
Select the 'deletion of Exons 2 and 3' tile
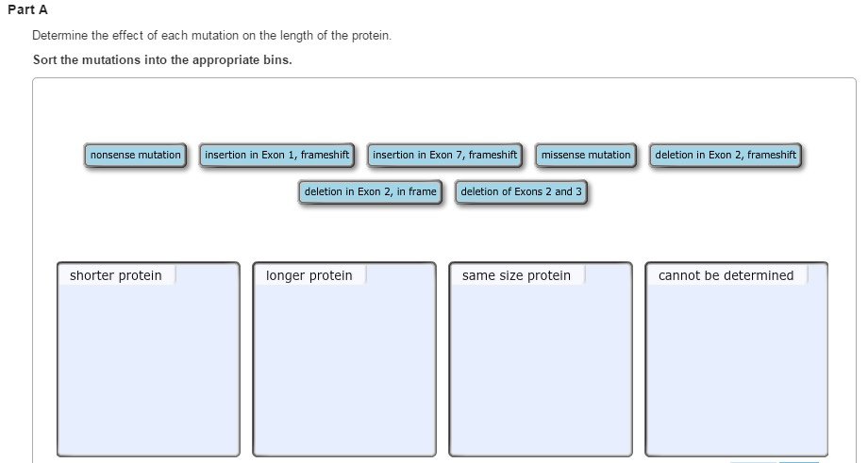click(522, 191)
